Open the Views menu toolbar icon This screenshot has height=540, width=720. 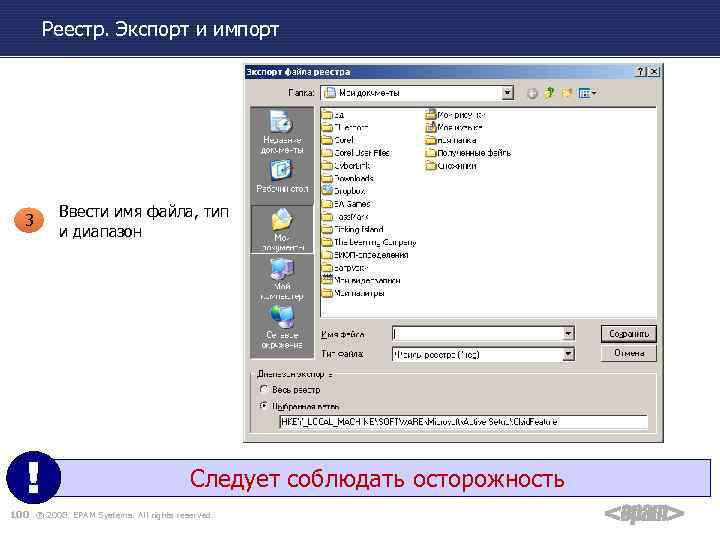(587, 93)
